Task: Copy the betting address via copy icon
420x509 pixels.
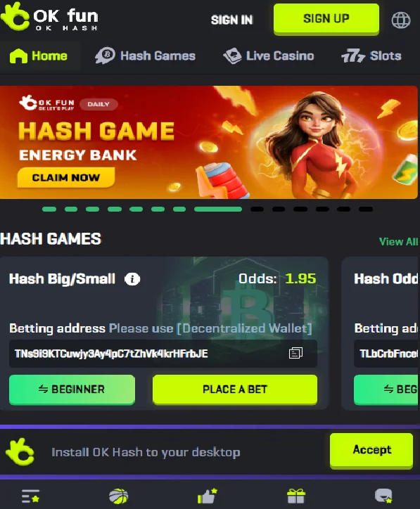Action: (x=295, y=353)
